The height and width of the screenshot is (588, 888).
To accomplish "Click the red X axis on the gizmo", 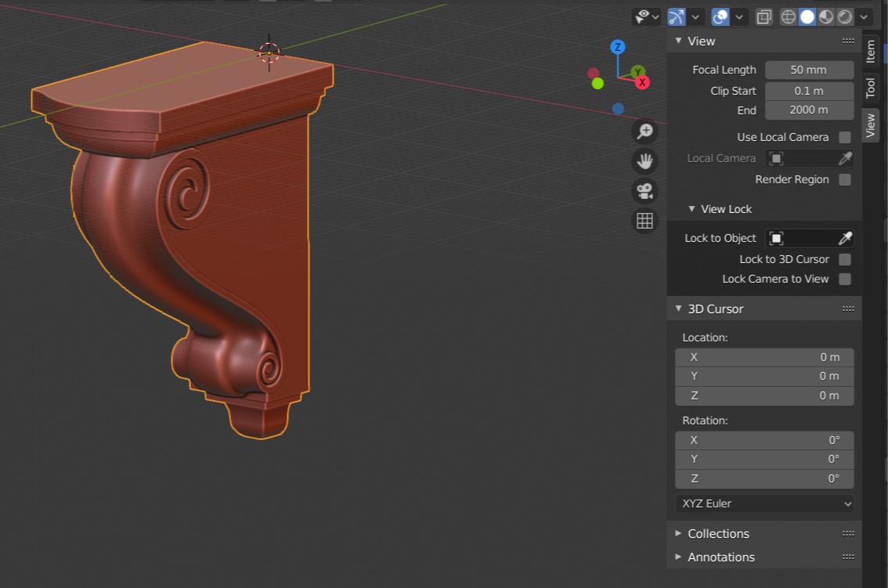I will (642, 83).
